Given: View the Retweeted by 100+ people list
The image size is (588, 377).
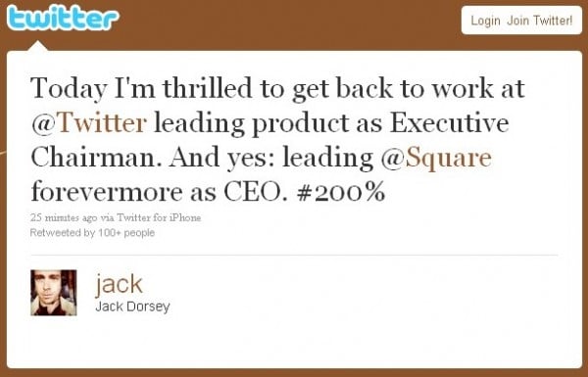Looking at the screenshot, I should [x=92, y=233].
